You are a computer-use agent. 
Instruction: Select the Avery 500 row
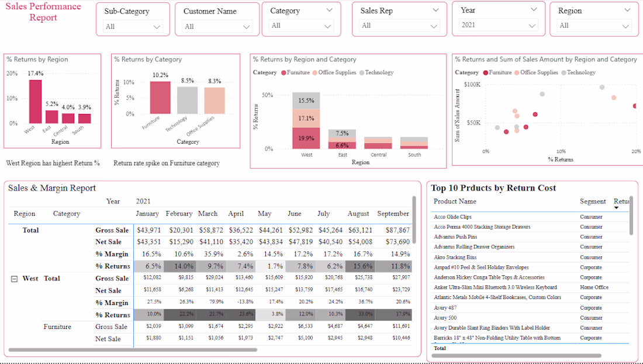pyautogui.click(x=530, y=318)
